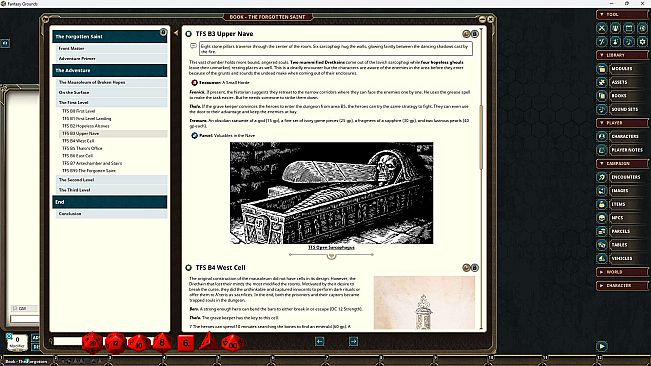Collapse the book index panel arrow
This screenshot has width=651, height=366.
(x=176, y=33)
